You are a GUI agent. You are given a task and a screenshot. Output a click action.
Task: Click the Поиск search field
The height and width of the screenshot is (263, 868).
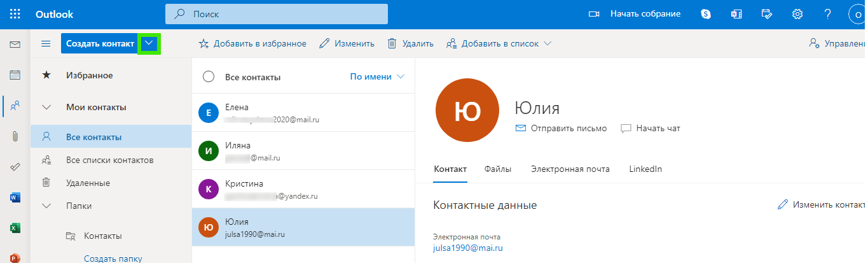(x=277, y=14)
